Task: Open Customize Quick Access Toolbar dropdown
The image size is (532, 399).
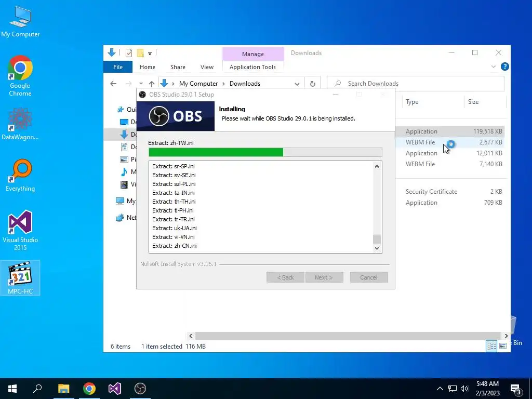Action: click(150, 54)
